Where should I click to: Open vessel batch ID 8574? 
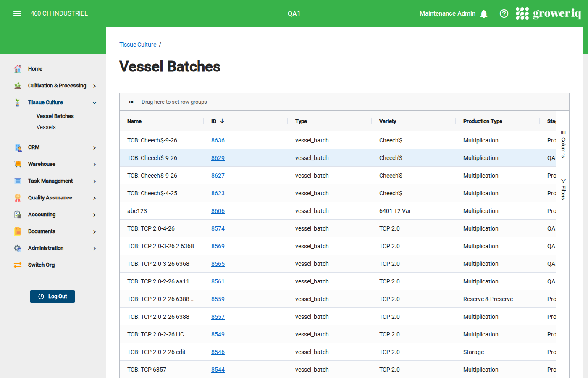[x=218, y=228]
